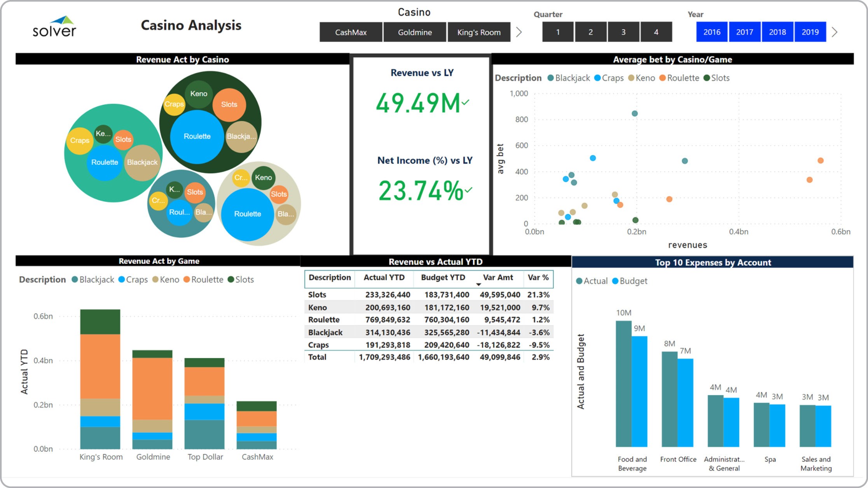Select year 2019 slicer
Image resolution: width=868 pixels, height=488 pixels.
point(810,32)
